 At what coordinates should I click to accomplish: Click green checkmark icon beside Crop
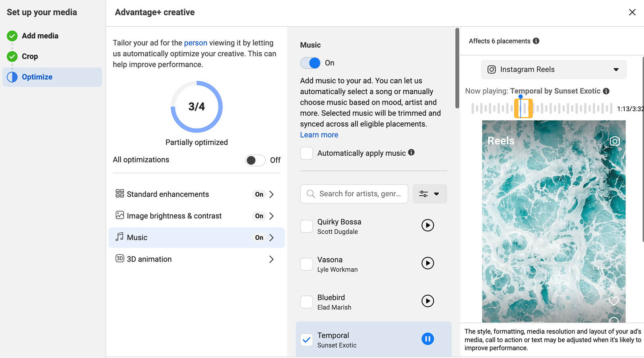point(12,56)
